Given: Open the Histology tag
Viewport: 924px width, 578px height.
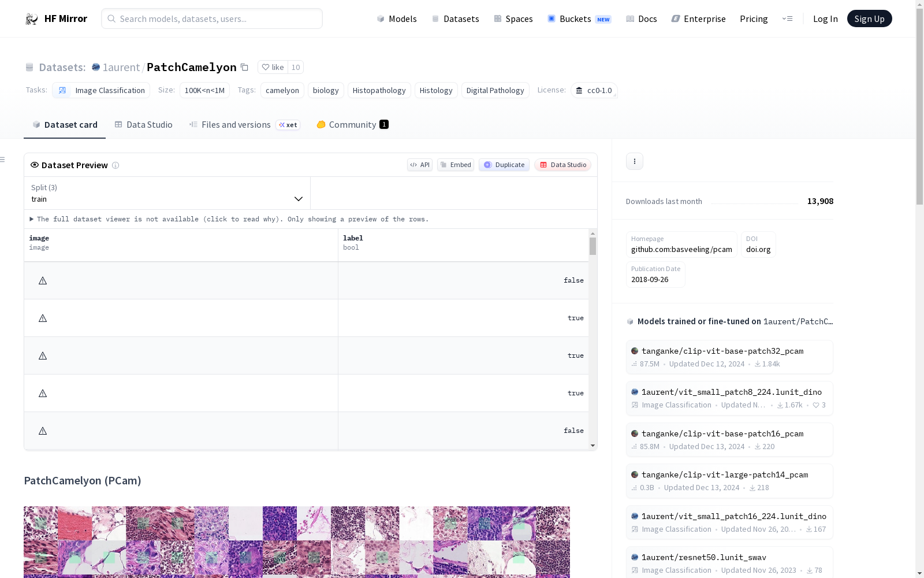Looking at the screenshot, I should click(436, 90).
